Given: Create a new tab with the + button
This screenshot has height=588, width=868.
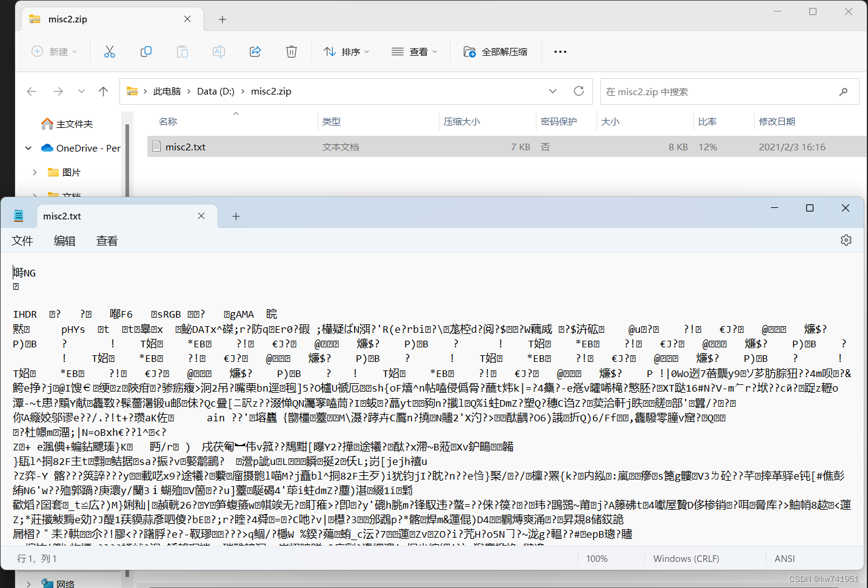Looking at the screenshot, I should click(236, 216).
